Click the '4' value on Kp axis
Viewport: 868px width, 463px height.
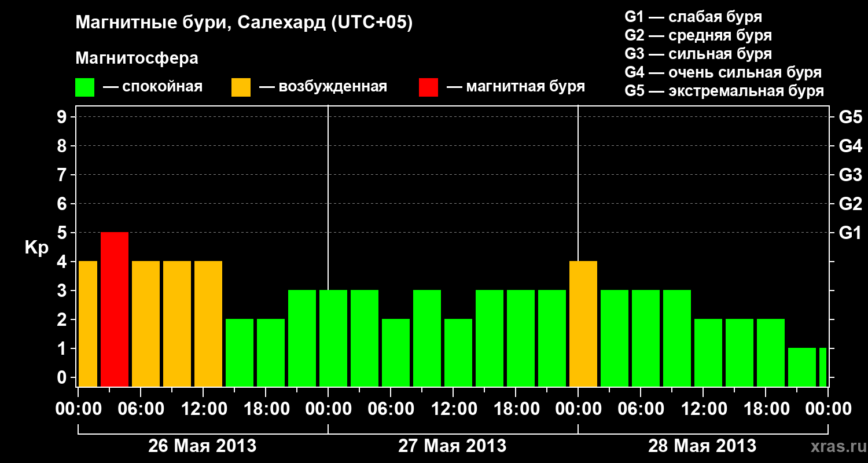pyautogui.click(x=63, y=262)
